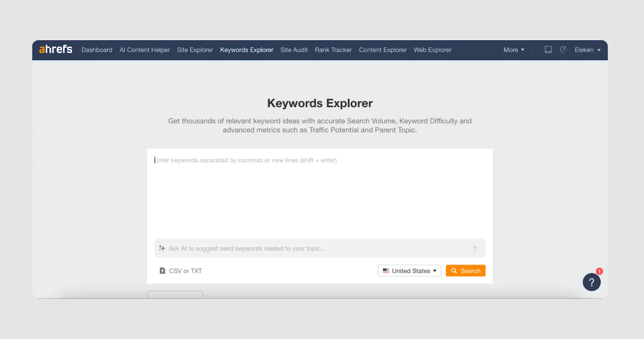
Task: Expand the More dropdown menu
Action: coord(514,50)
